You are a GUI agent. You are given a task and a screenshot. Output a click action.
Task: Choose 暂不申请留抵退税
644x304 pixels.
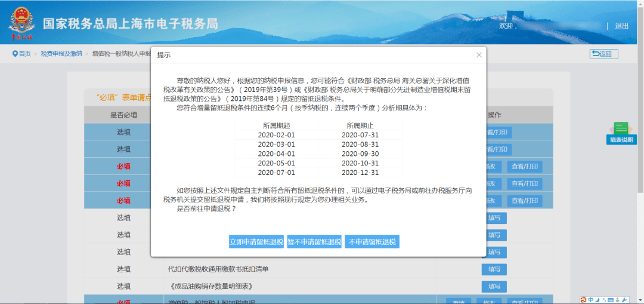tap(314, 242)
